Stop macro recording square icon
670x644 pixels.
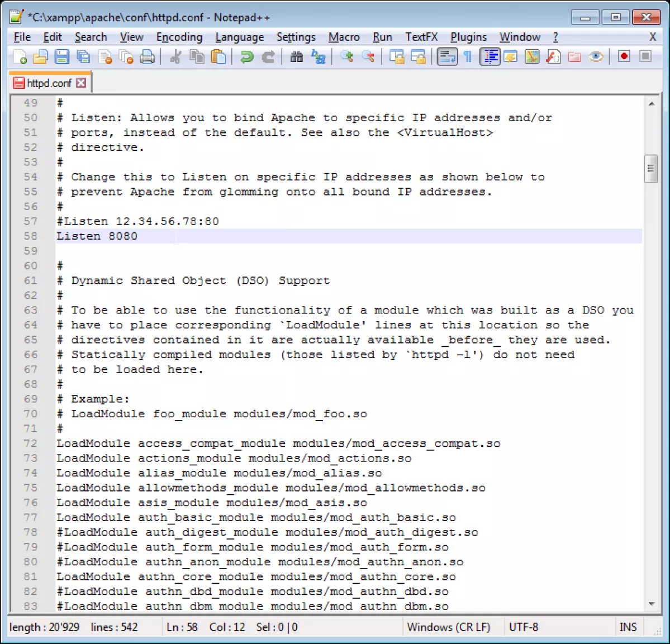click(x=645, y=57)
